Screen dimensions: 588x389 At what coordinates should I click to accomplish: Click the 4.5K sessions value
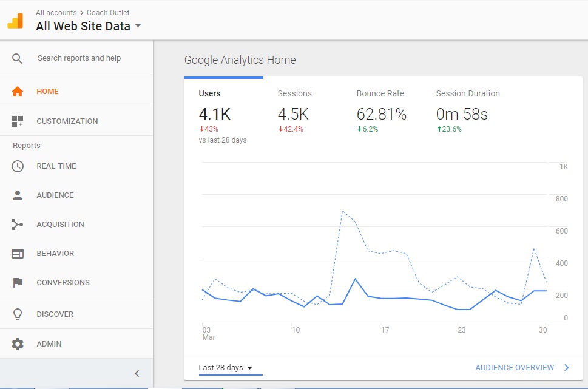click(x=293, y=114)
